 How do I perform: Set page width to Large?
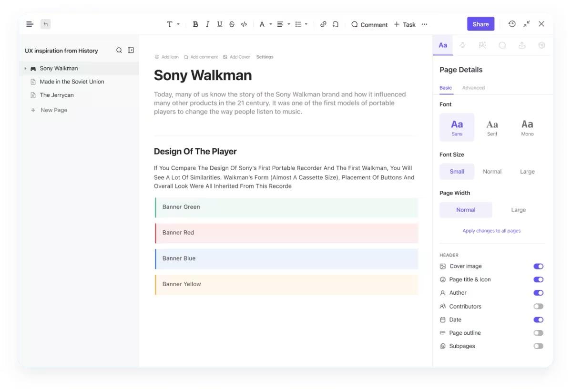519,210
